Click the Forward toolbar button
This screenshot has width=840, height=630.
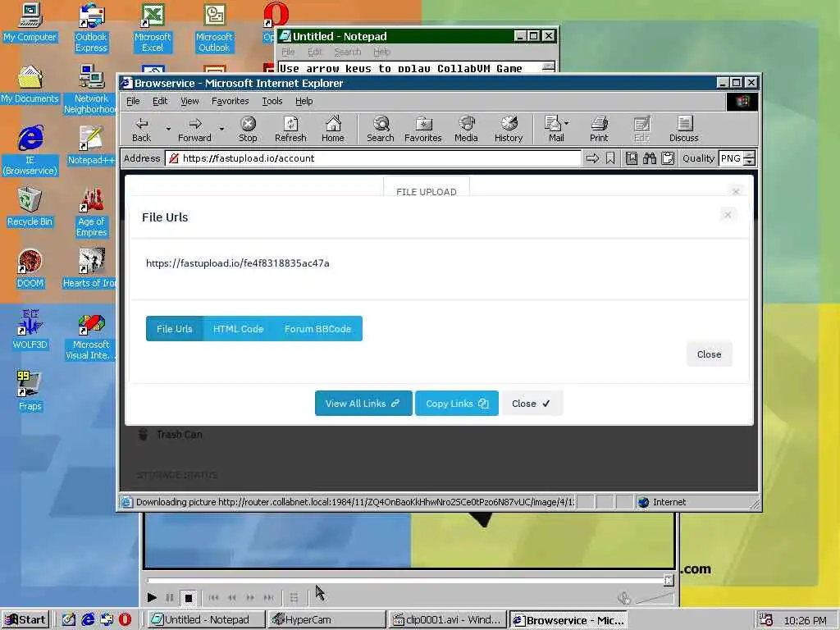(x=194, y=129)
